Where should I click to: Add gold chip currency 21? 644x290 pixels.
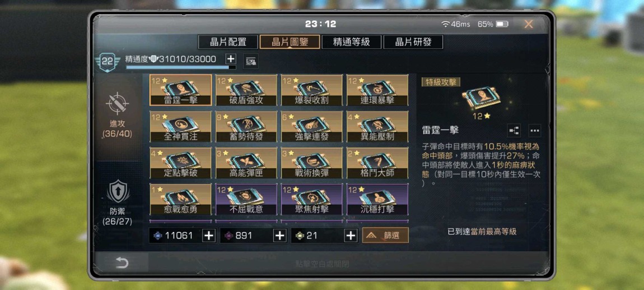[x=351, y=236]
